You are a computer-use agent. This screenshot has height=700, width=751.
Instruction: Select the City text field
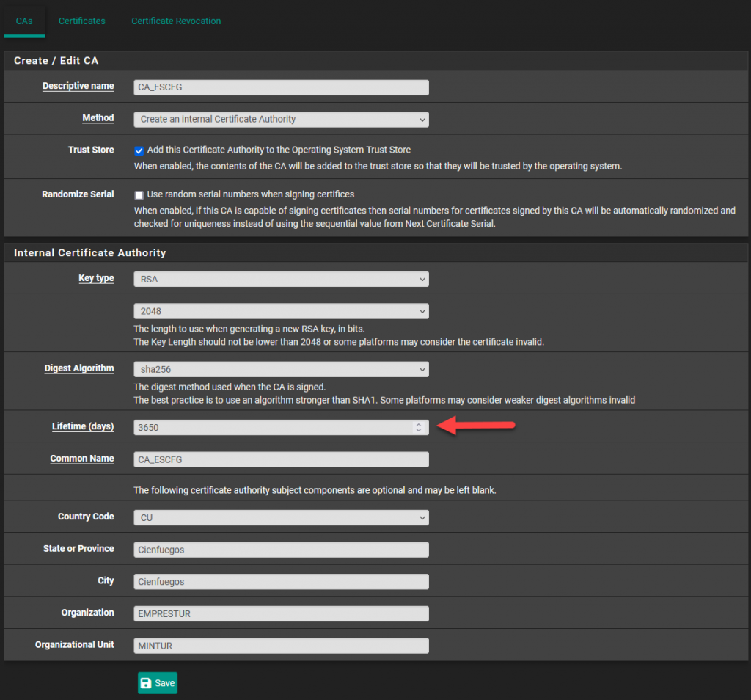[281, 582]
